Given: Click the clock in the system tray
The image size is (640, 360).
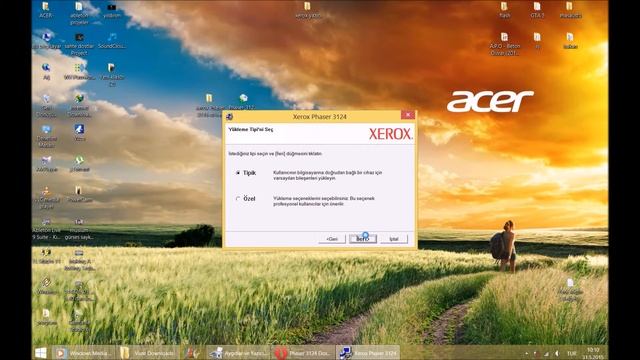Looking at the screenshot, I should [x=593, y=353].
